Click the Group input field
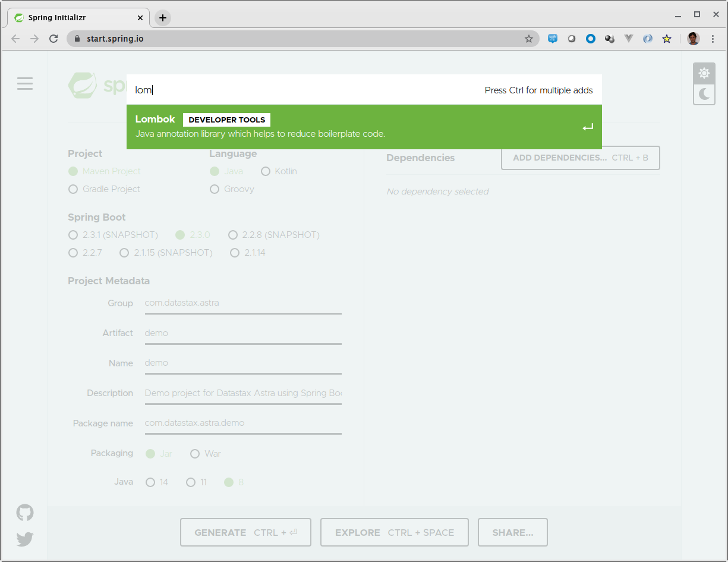The image size is (728, 562). [243, 303]
